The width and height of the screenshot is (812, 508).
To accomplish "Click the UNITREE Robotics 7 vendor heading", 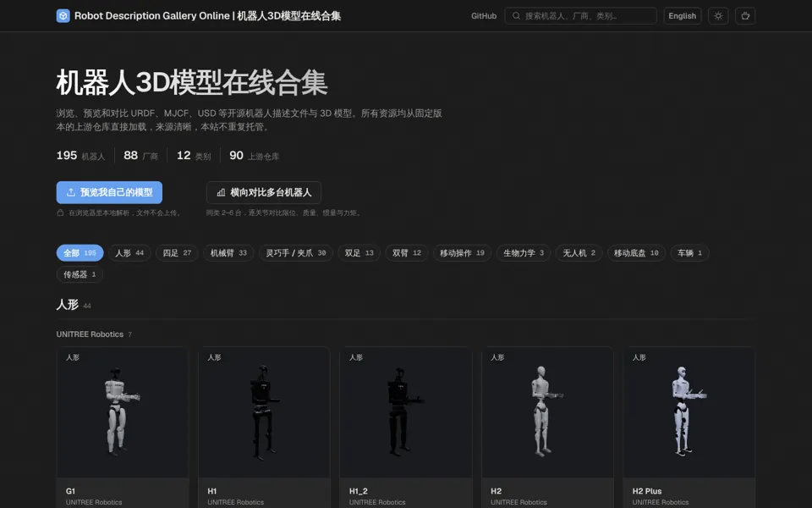I will click(x=94, y=334).
